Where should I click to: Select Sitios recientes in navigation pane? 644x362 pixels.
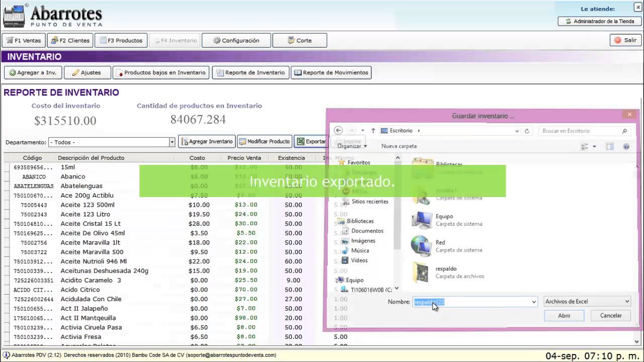pos(366,202)
